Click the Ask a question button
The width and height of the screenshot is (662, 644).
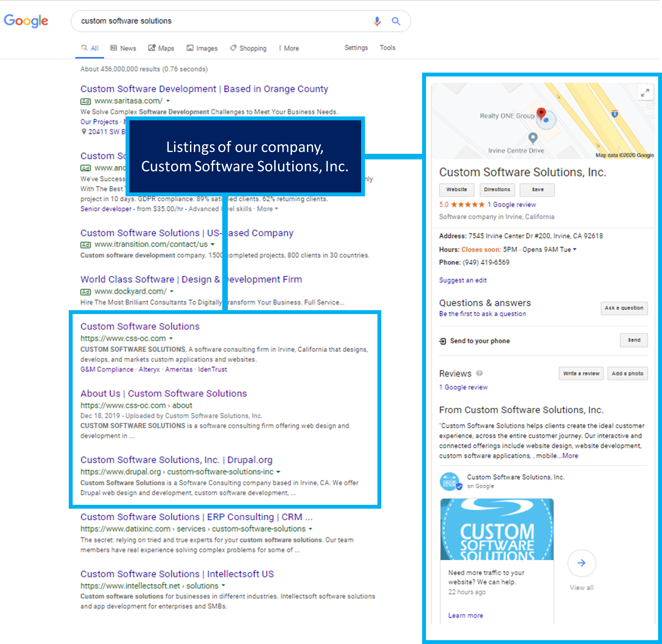pos(624,308)
